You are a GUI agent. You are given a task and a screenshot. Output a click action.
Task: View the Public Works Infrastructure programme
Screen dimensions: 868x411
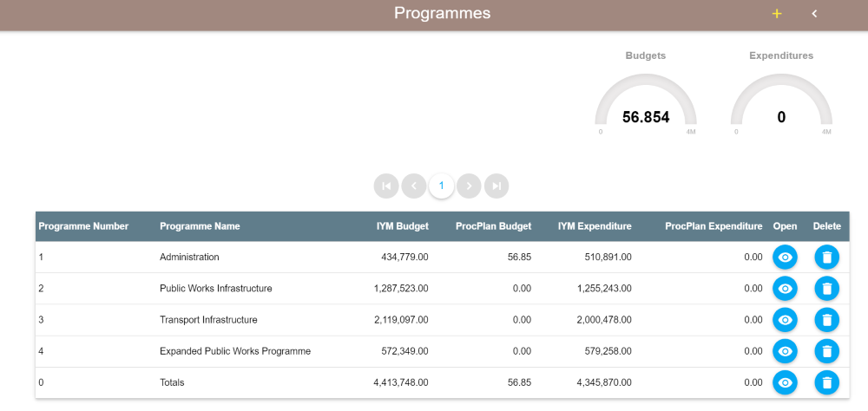(x=785, y=289)
